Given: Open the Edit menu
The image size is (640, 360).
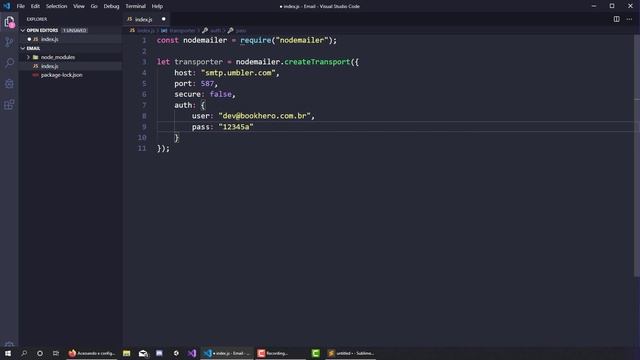Looking at the screenshot, I should 35,6.
